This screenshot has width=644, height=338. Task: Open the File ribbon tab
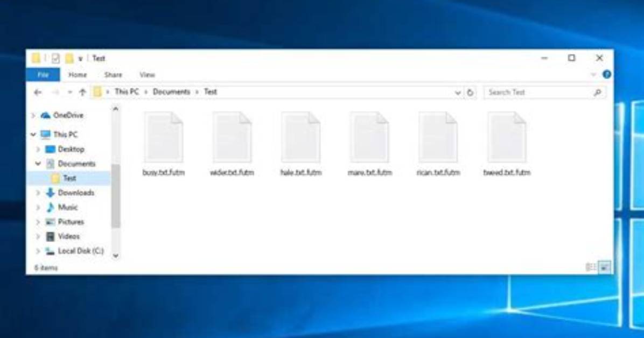click(x=43, y=75)
